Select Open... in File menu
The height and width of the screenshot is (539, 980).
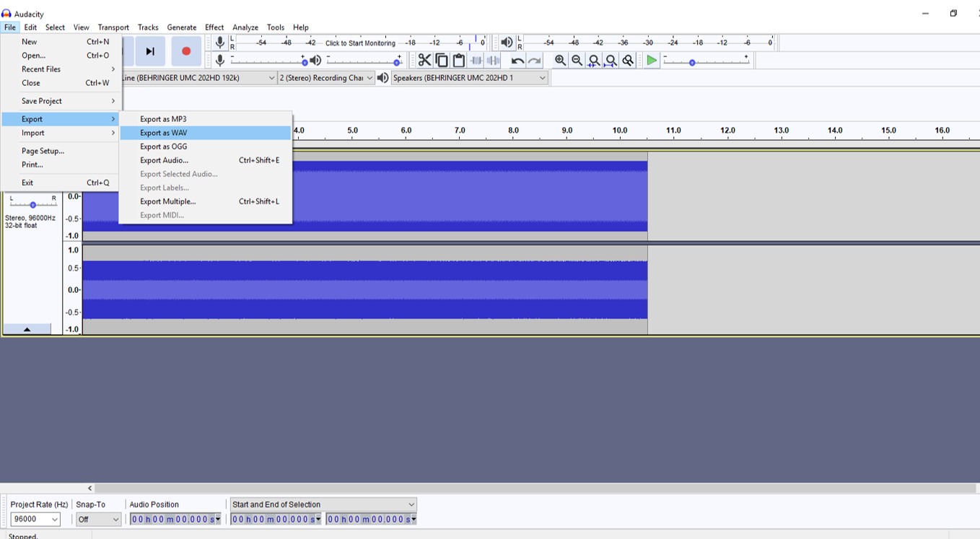[61, 56]
